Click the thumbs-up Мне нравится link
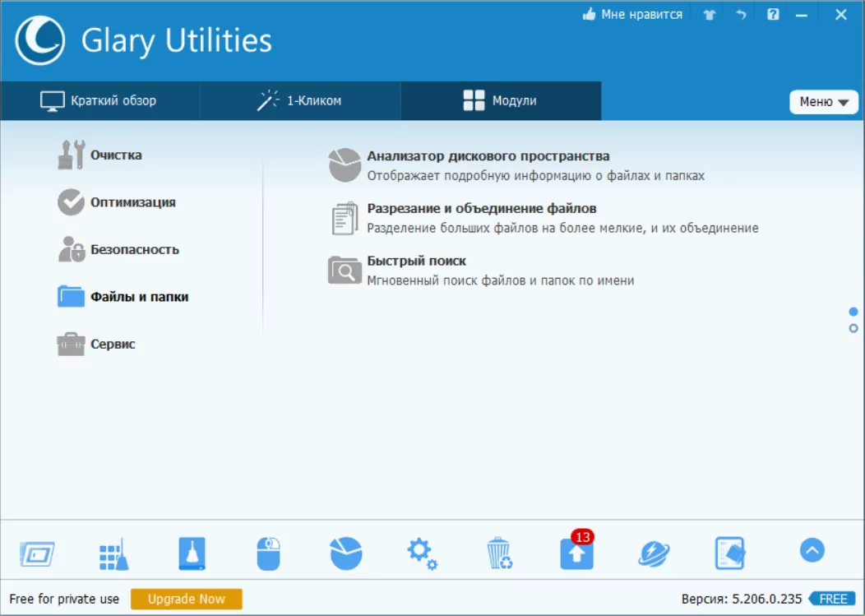Screen dimensions: 865x616 632,15
